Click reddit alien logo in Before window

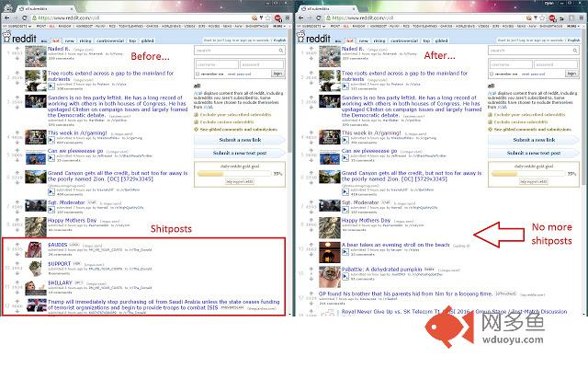point(6,37)
